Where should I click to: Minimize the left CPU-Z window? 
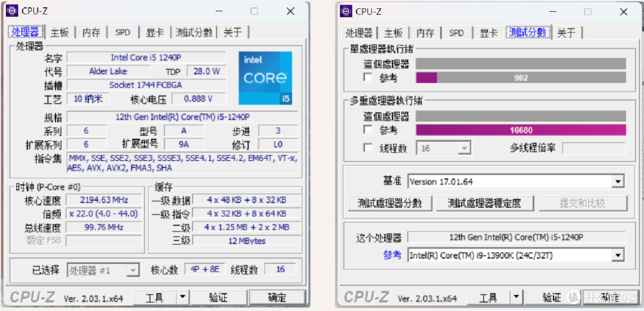(218, 11)
